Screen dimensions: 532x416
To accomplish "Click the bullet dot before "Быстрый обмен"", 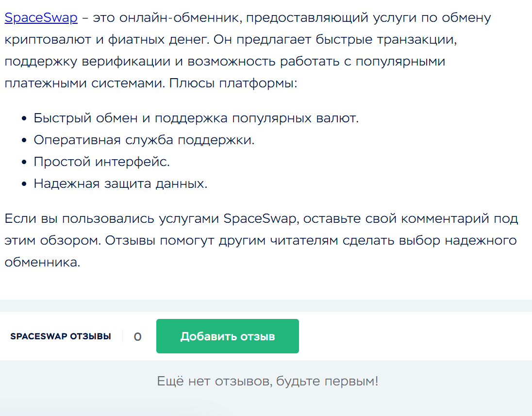I will [x=24, y=118].
